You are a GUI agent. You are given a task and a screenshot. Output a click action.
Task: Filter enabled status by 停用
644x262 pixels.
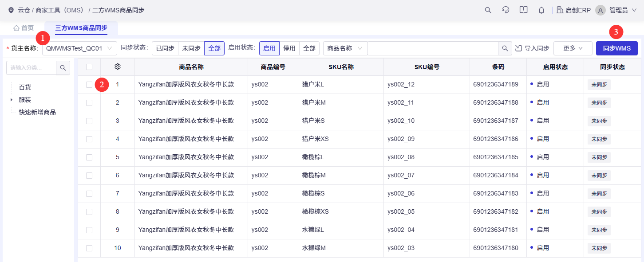(x=289, y=48)
